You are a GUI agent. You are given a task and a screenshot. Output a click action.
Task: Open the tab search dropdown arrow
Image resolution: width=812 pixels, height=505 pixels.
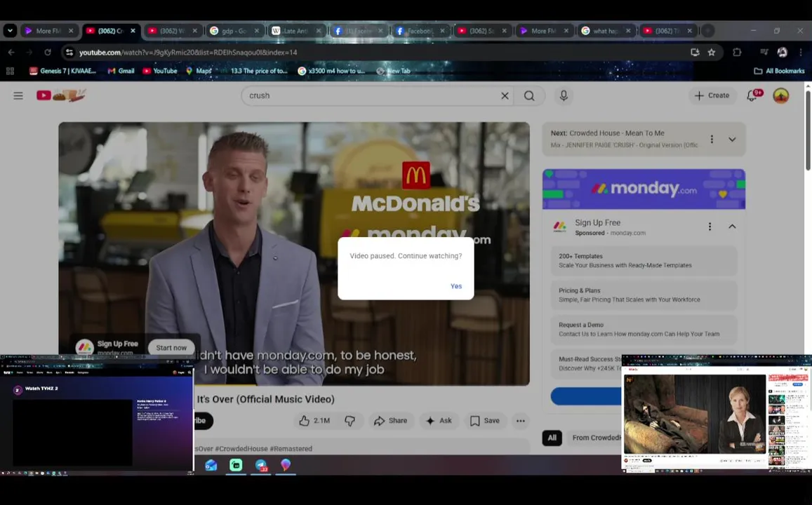point(10,31)
